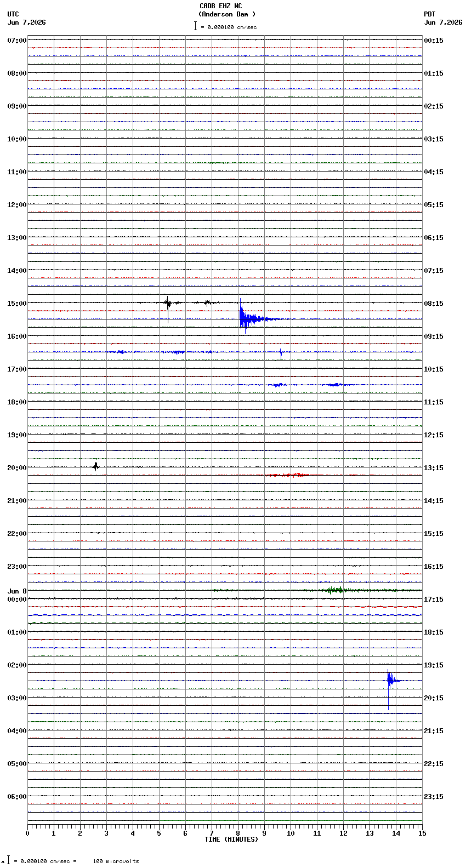Click the '18:00' UTC time label

(x=17, y=402)
